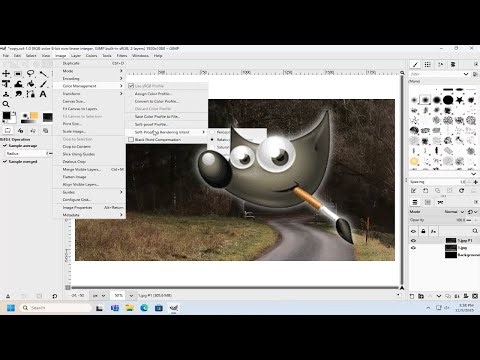Select the Clone stamp tool
Screen dimensions: 480x360
point(6,94)
